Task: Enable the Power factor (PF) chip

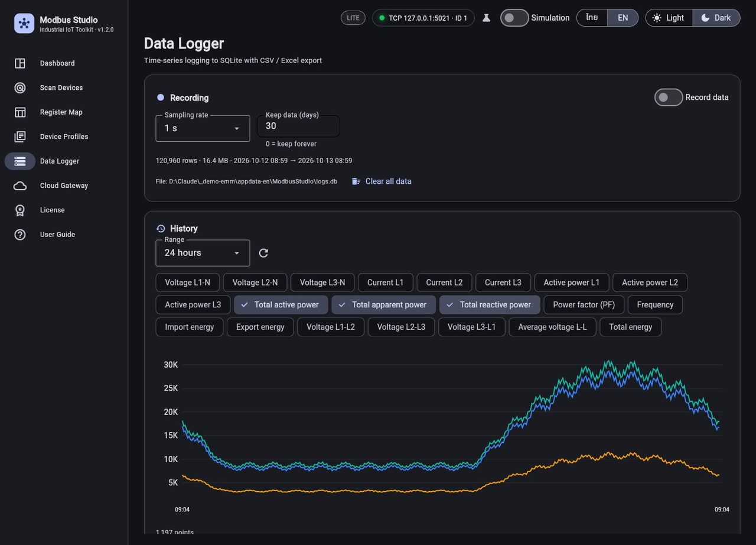Action: click(584, 305)
